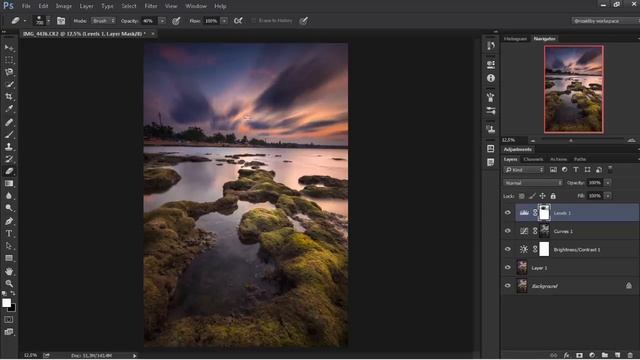Switch to the Paths tab
640x360 pixels.
click(x=580, y=159)
